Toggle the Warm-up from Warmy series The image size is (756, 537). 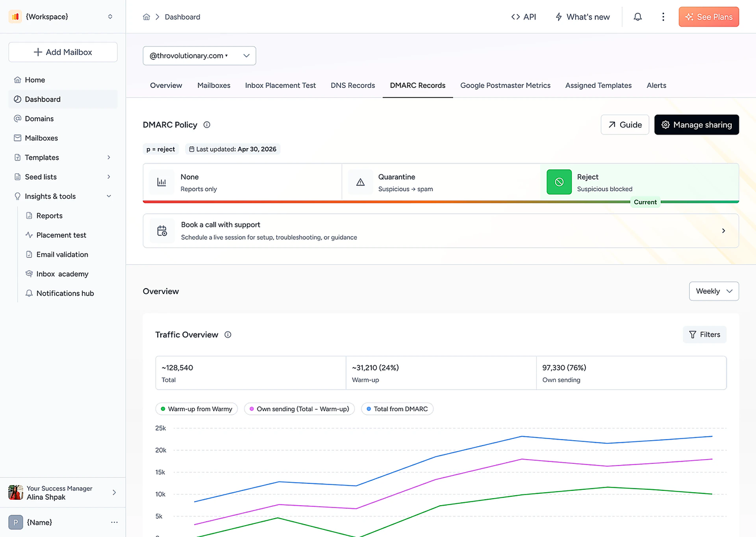coord(197,409)
